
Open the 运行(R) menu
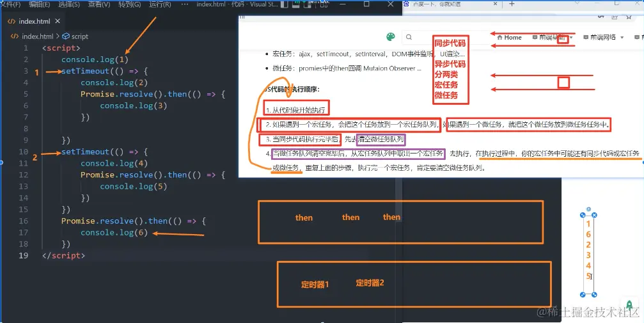tap(160, 4)
